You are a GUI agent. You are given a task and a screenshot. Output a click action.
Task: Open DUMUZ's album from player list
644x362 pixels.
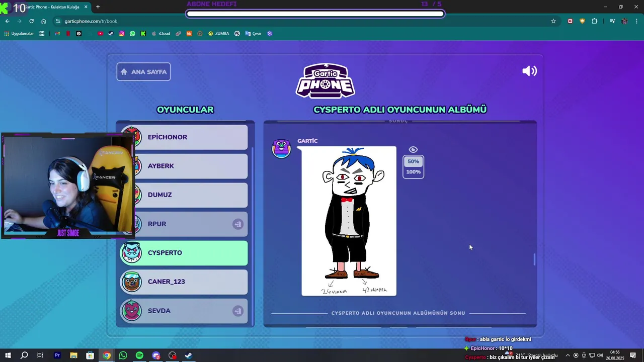[x=184, y=195]
